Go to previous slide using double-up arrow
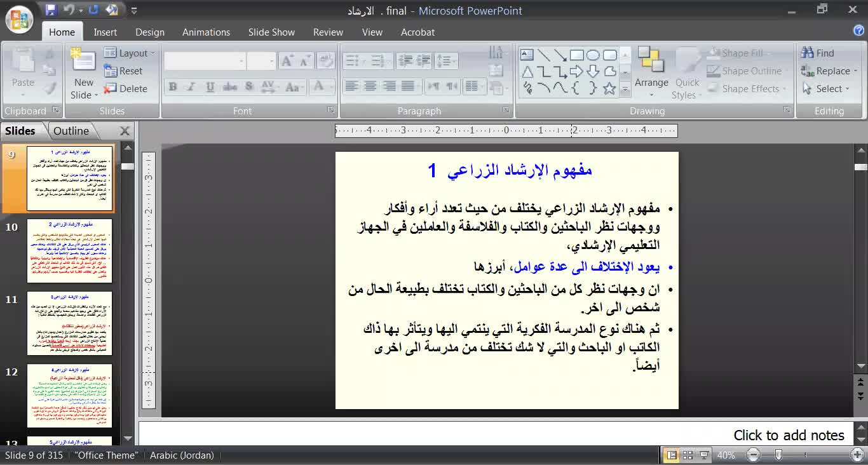Screen dimensions: 868x465 (x=861, y=382)
